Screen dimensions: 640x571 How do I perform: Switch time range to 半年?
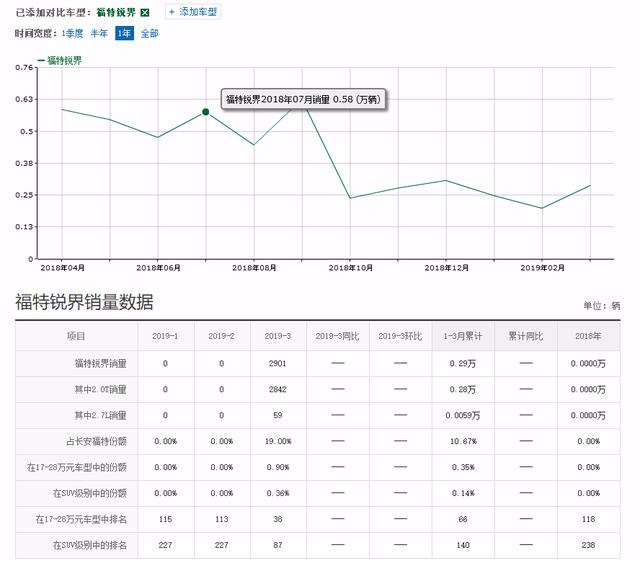click(x=99, y=33)
